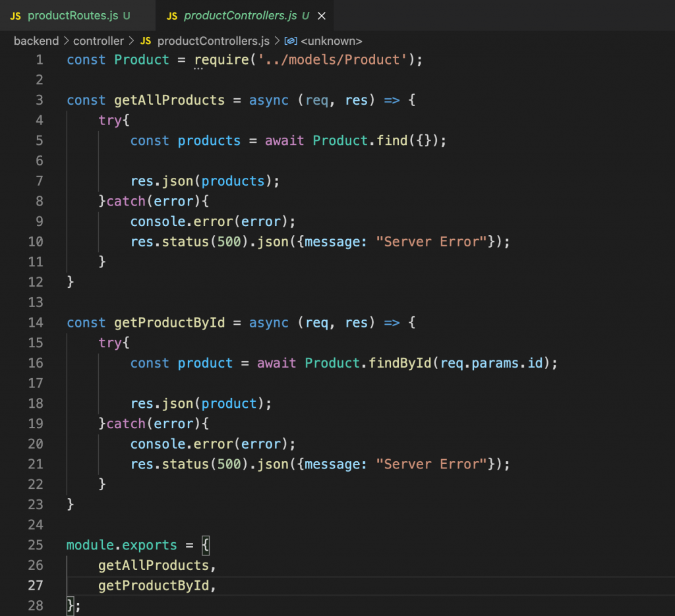Click the async keyword on line 3
675x616 pixels.
pyautogui.click(x=269, y=100)
